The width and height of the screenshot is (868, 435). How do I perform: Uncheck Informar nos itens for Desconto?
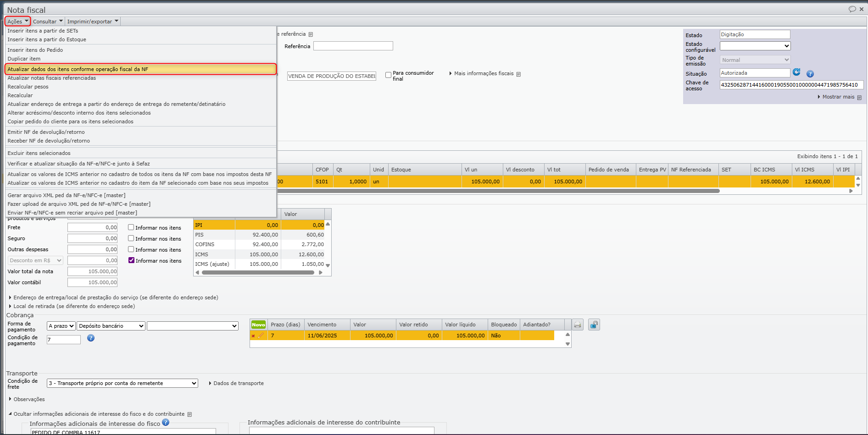coord(131,260)
